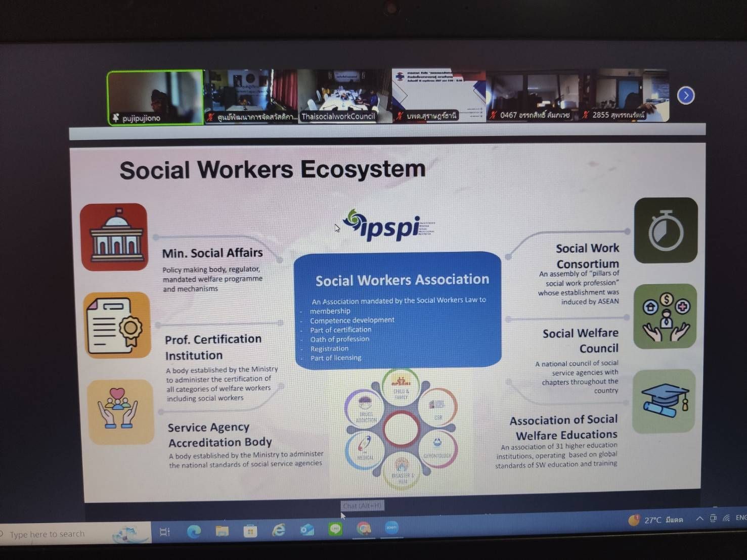Switch to the Zoom app on the taskbar
Image resolution: width=747 pixels, height=560 pixels.
pos(392,528)
